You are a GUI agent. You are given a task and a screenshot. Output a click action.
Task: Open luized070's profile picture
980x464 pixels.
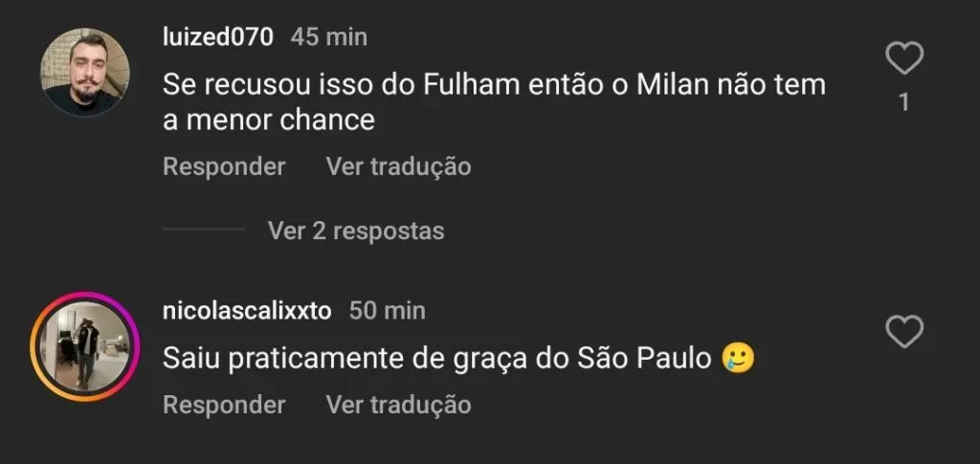(x=86, y=73)
